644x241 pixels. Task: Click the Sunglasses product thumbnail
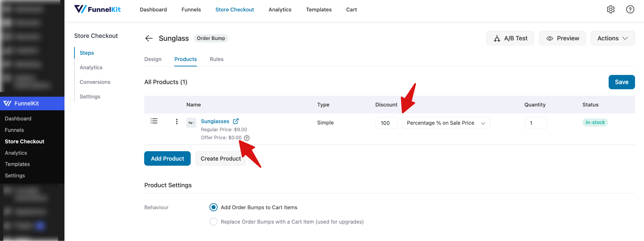coord(191,123)
